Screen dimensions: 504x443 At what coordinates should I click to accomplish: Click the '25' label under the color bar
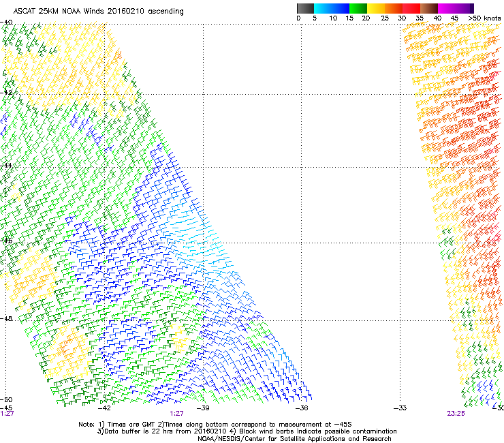click(385, 18)
